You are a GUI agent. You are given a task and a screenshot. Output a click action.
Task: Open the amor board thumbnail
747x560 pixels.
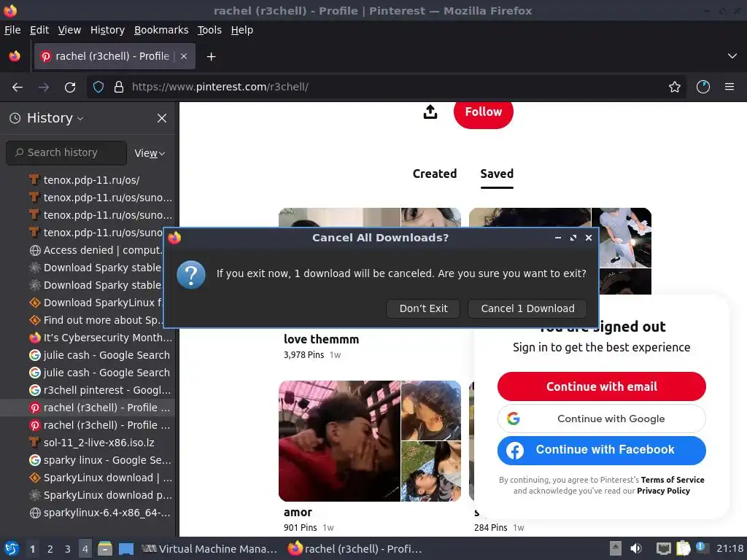pyautogui.click(x=370, y=441)
